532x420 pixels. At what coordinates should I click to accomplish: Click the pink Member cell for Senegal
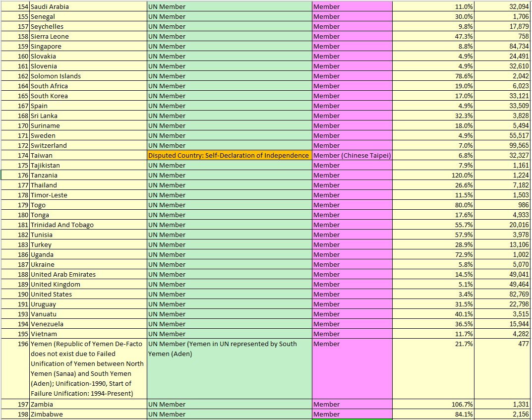pyautogui.click(x=352, y=16)
